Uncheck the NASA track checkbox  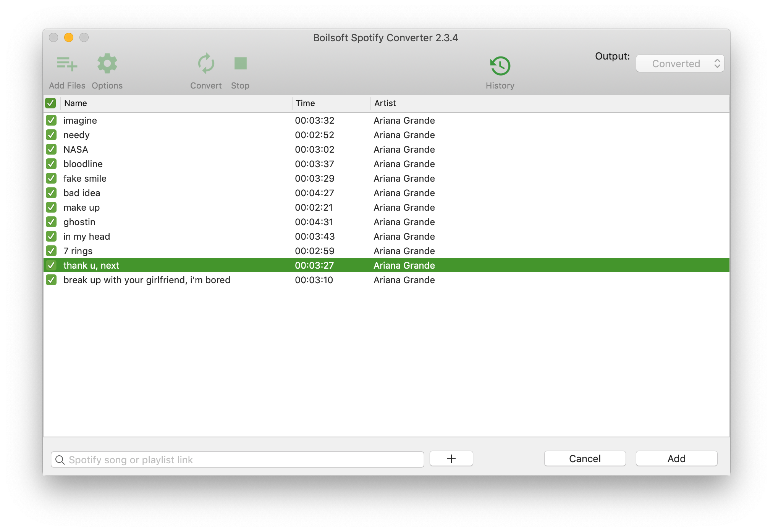tap(51, 149)
